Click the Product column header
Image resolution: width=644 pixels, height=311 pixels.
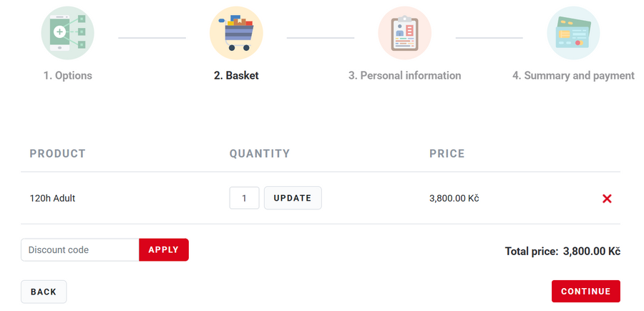pyautogui.click(x=57, y=153)
